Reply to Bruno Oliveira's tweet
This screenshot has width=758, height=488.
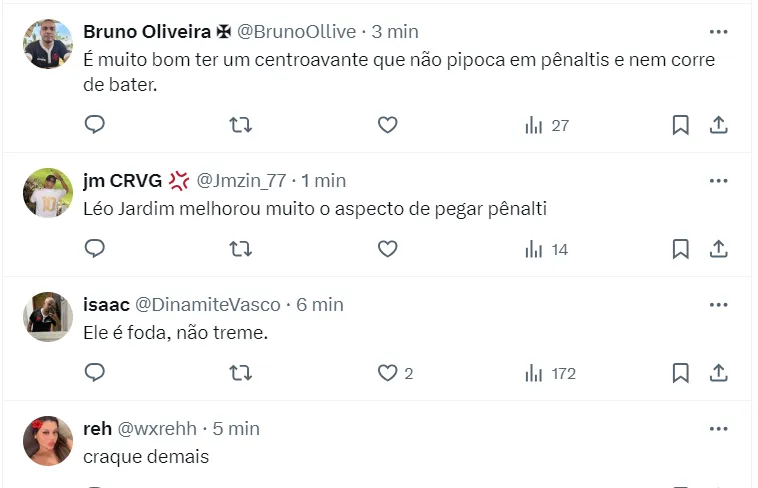click(95, 125)
